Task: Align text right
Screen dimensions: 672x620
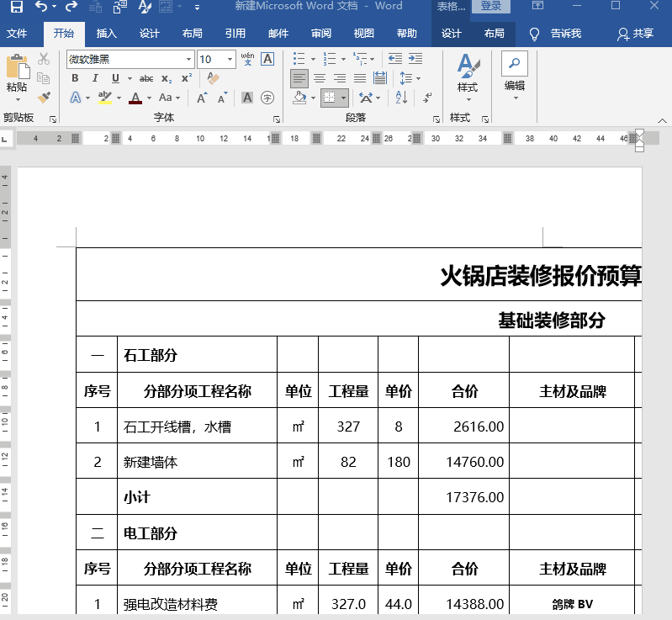Action: pyautogui.click(x=340, y=78)
